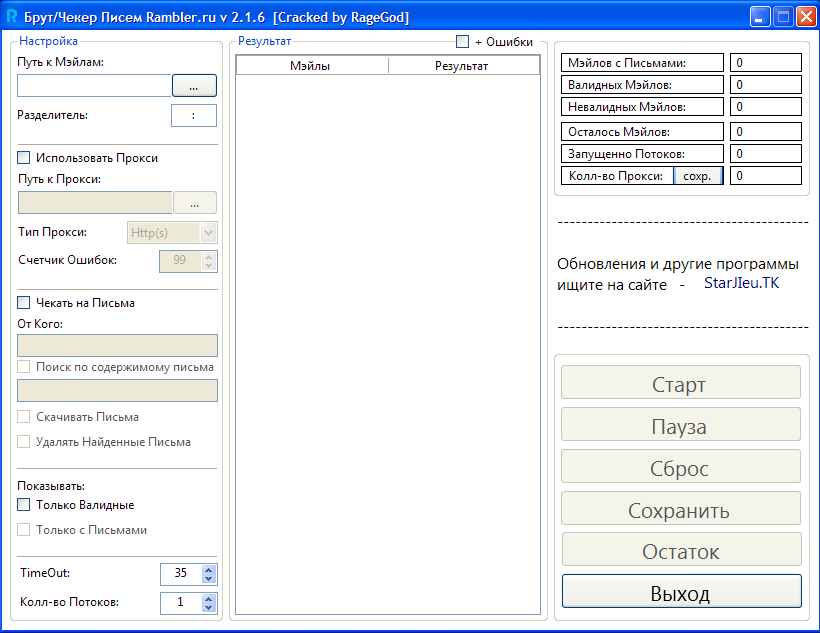This screenshot has height=633, width=820.
Task: Check 'Только с Письмами' option
Action: (x=24, y=530)
